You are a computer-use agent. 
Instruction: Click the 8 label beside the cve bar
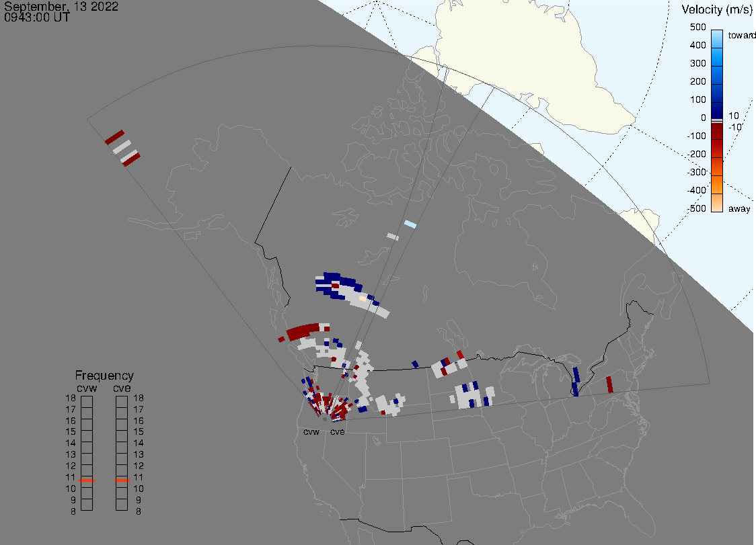(x=139, y=512)
